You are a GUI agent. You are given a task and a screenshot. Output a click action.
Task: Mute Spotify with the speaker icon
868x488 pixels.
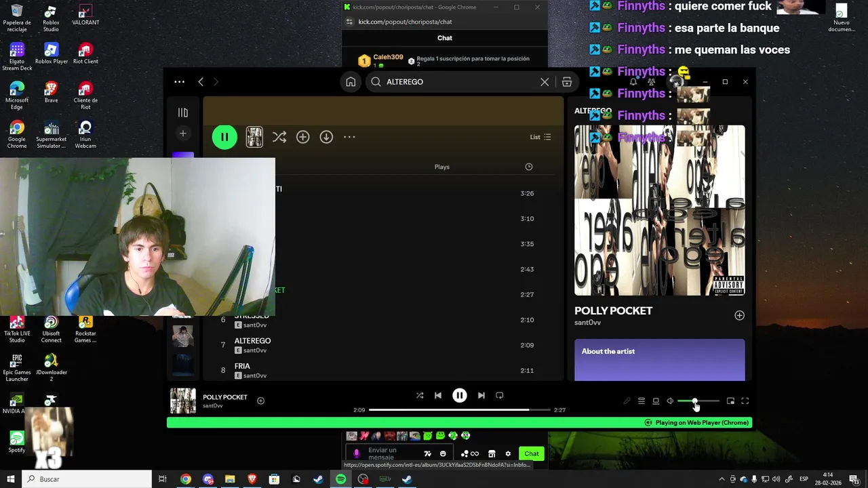tap(670, 401)
